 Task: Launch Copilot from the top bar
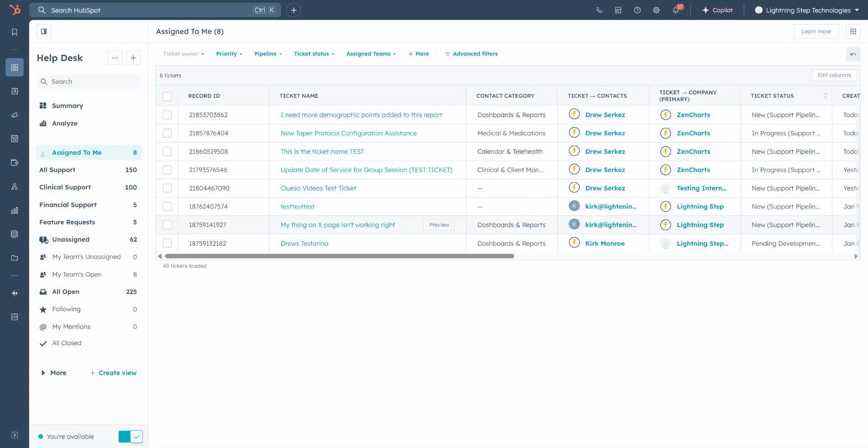(x=718, y=10)
